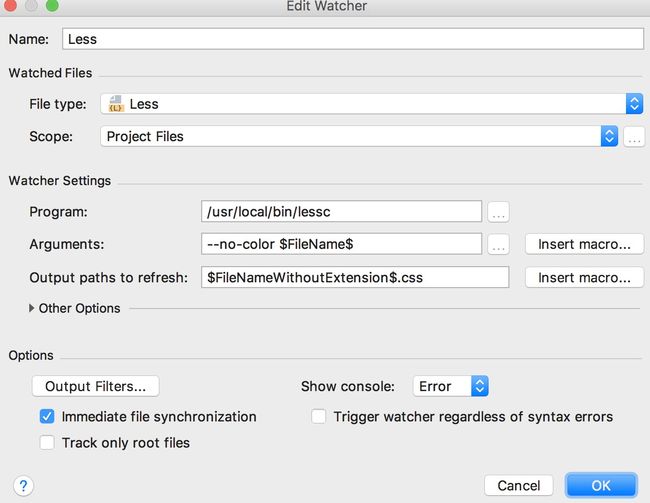Open the File type dropdown
650x503 pixels.
click(371, 104)
